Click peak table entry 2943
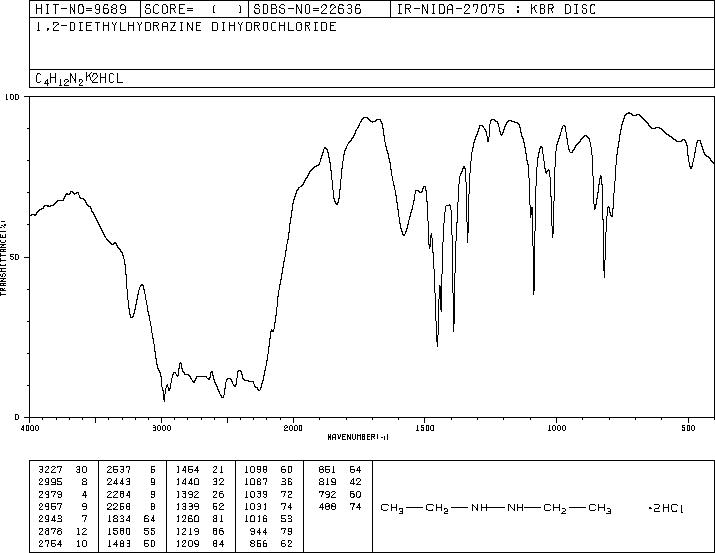 click(x=50, y=519)
